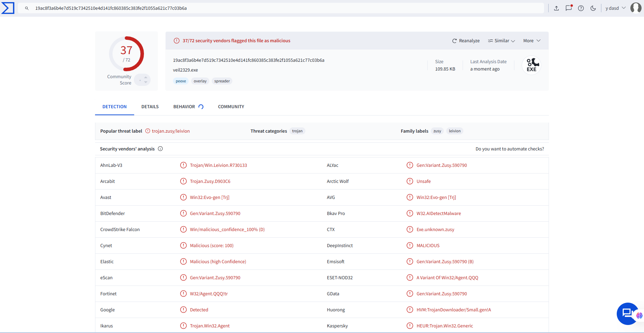Switch to the COMMUNITY tab

[231, 107]
